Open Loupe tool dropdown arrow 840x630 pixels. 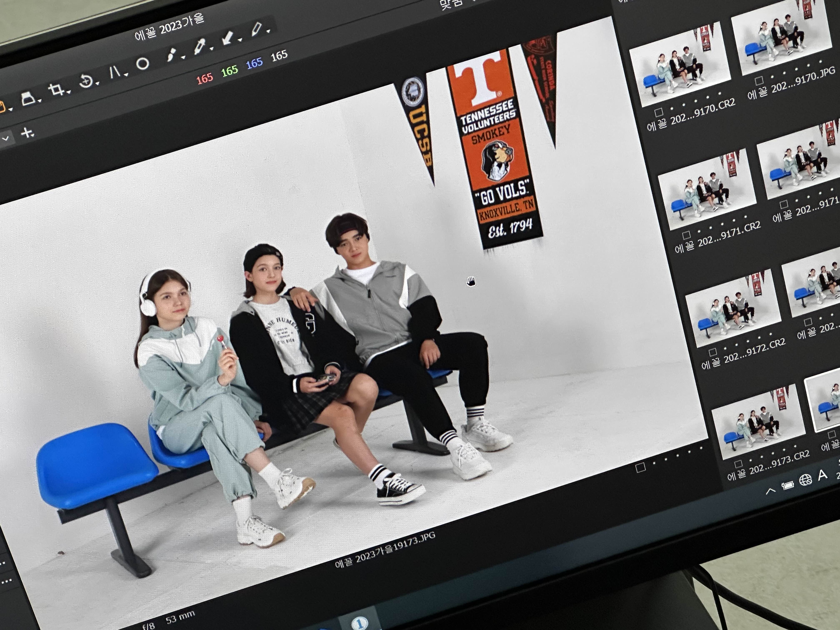pos(40,101)
